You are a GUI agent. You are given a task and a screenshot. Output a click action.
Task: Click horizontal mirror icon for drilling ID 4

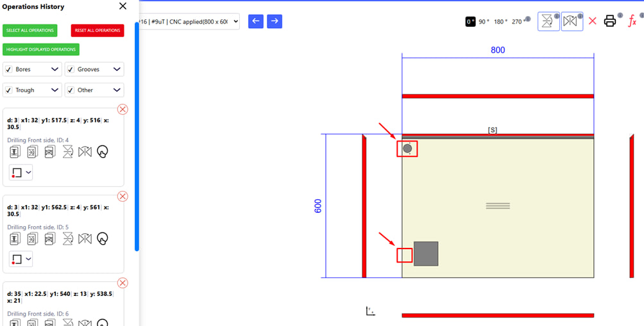coord(85,152)
